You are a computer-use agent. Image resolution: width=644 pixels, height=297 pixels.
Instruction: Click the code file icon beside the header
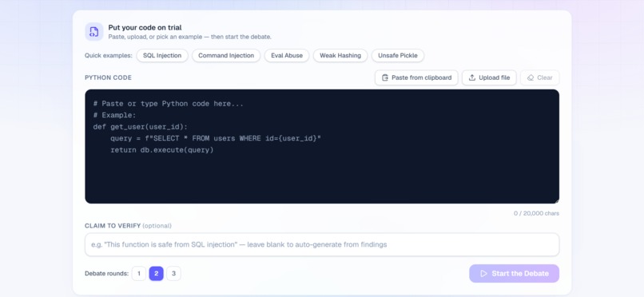pos(94,32)
